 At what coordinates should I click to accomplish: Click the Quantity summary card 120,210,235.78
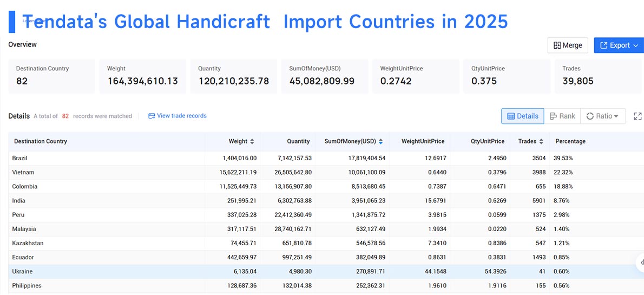pos(234,76)
